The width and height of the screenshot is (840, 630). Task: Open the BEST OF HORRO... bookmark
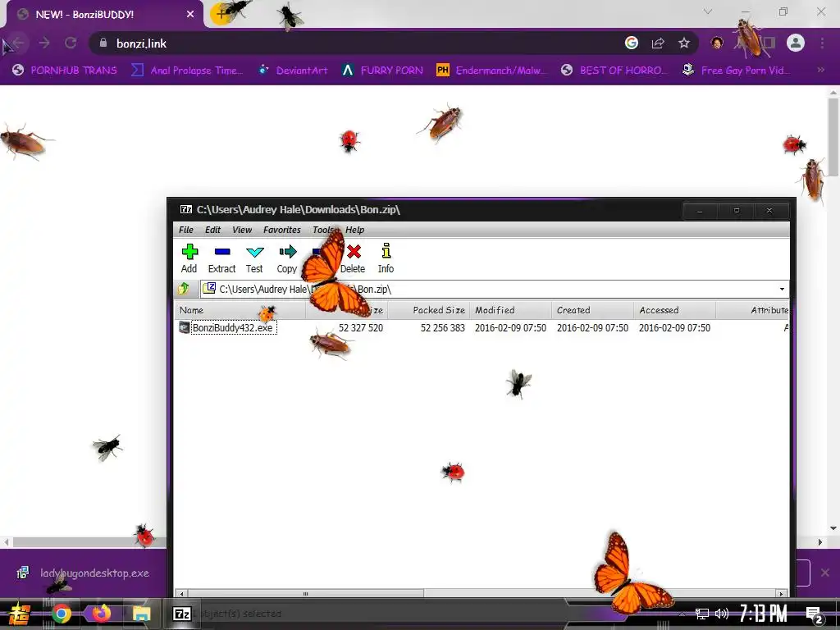[614, 71]
